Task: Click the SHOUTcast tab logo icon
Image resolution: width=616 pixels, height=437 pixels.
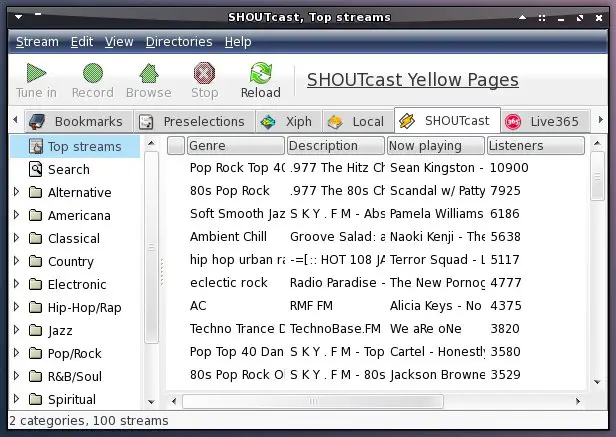Action: point(407,121)
